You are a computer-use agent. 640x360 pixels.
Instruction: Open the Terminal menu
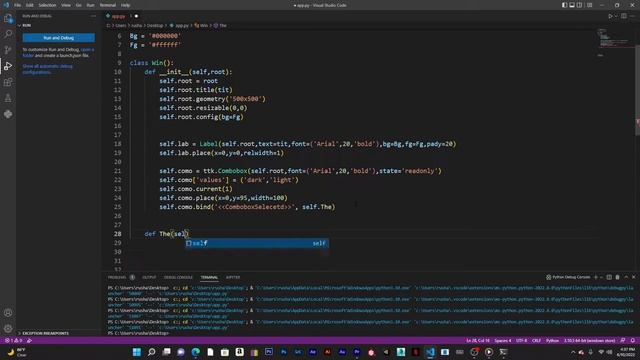108,5
